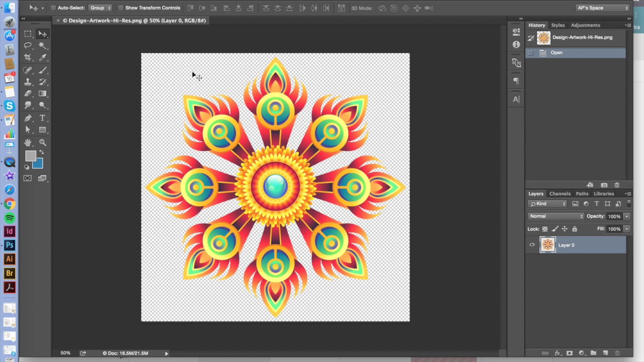
Task: Enable Show Transform Controls checkbox
Action: [120, 8]
